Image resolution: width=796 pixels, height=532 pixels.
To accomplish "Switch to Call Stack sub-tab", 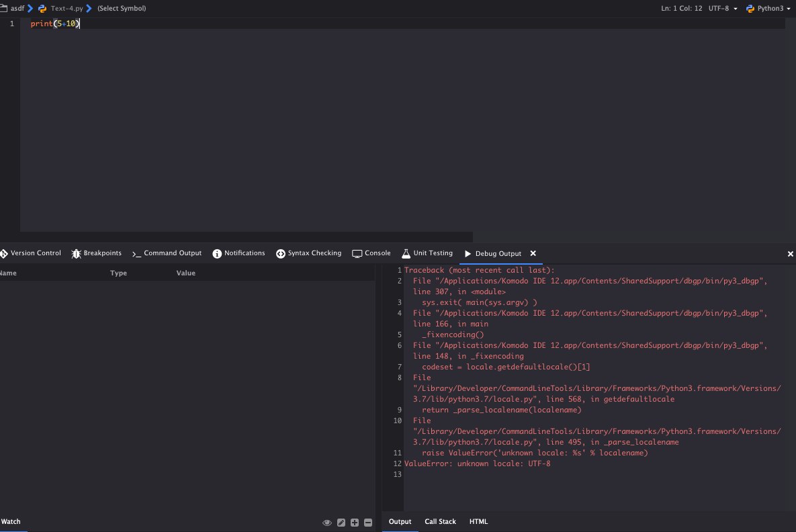I will (440, 522).
